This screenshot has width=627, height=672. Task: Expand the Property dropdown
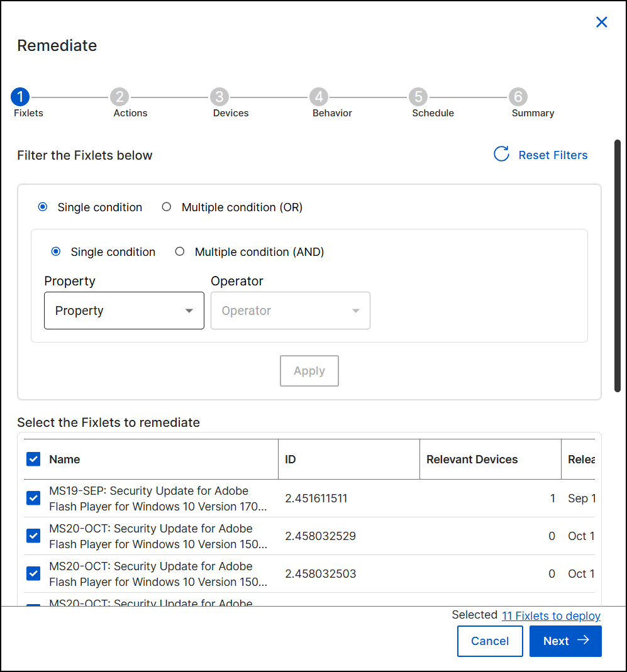[x=124, y=311]
